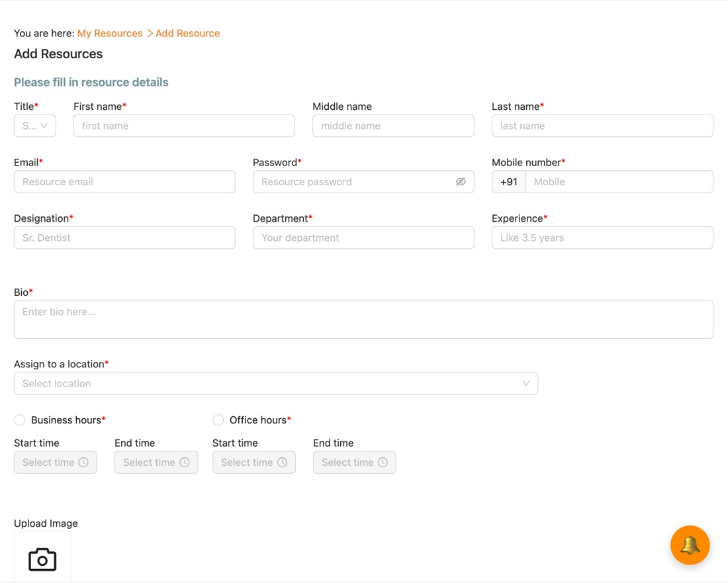Focus the Department input field

tap(363, 238)
